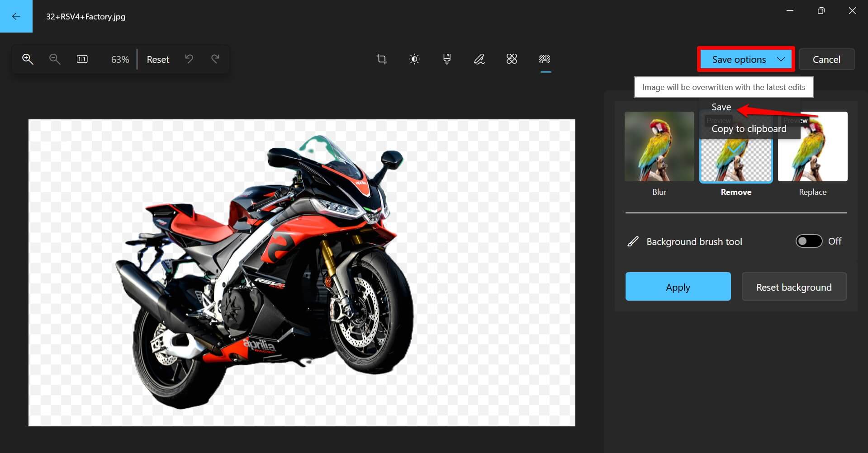Viewport: 868px width, 453px height.
Task: Redo the last edit
Action: click(215, 59)
